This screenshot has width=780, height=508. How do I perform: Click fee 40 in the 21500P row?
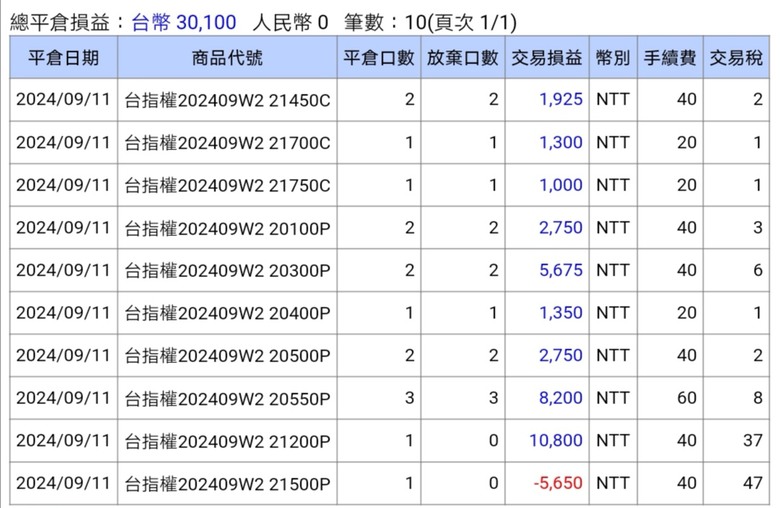click(686, 483)
